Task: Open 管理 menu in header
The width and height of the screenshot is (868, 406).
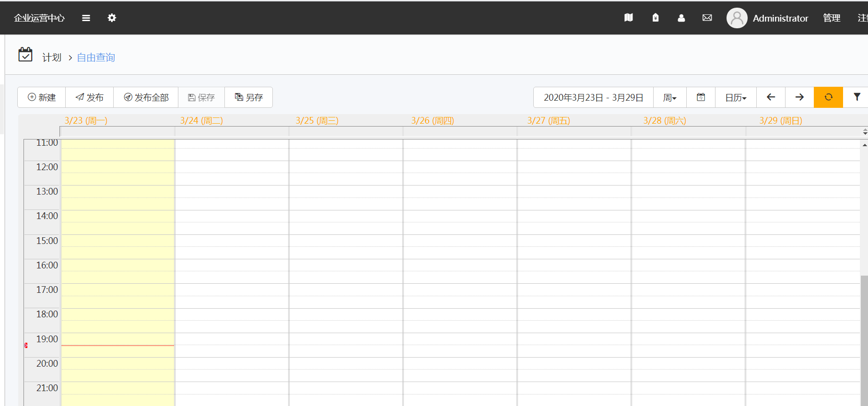Action: pyautogui.click(x=832, y=18)
